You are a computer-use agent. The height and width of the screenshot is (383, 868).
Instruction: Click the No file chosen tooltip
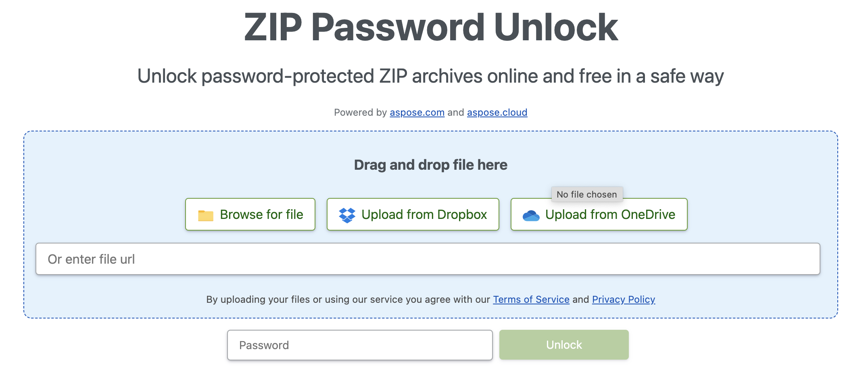pos(587,194)
